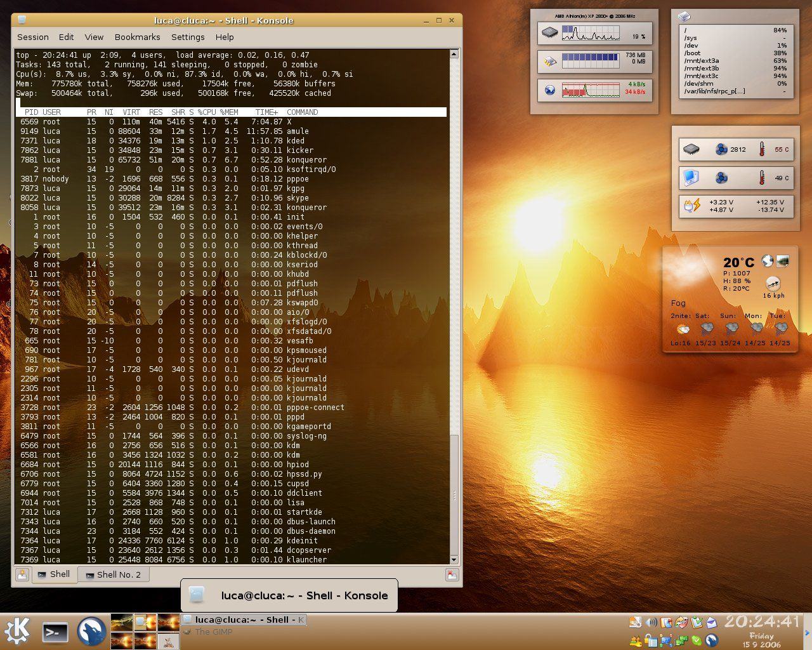Click the 20°C temperature in weather widget
The height and width of the screenshot is (650, 812).
(739, 263)
